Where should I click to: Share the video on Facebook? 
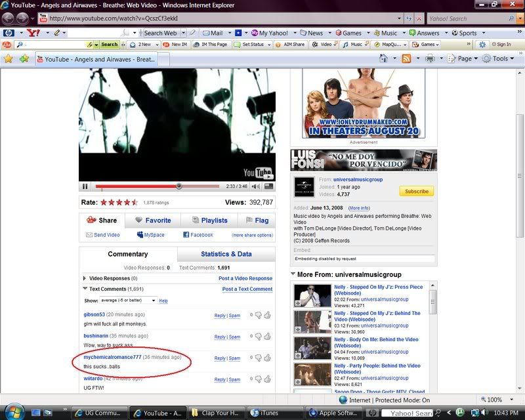[198, 235]
